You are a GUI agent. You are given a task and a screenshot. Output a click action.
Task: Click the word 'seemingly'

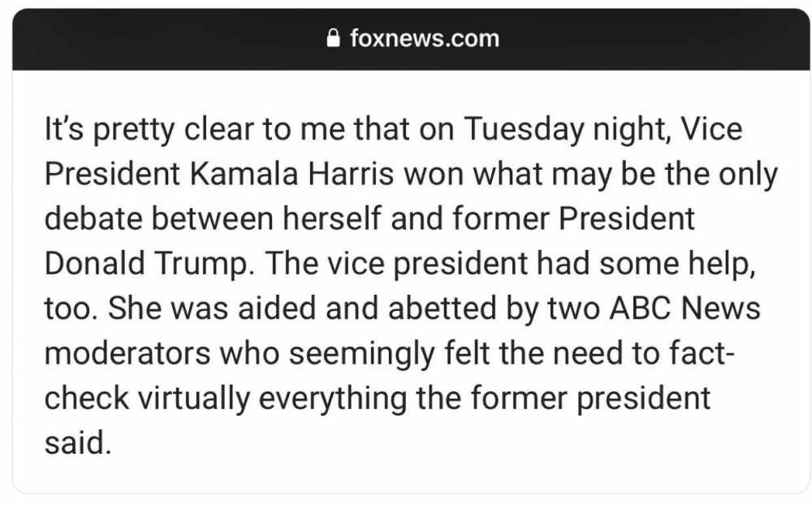coord(361,354)
